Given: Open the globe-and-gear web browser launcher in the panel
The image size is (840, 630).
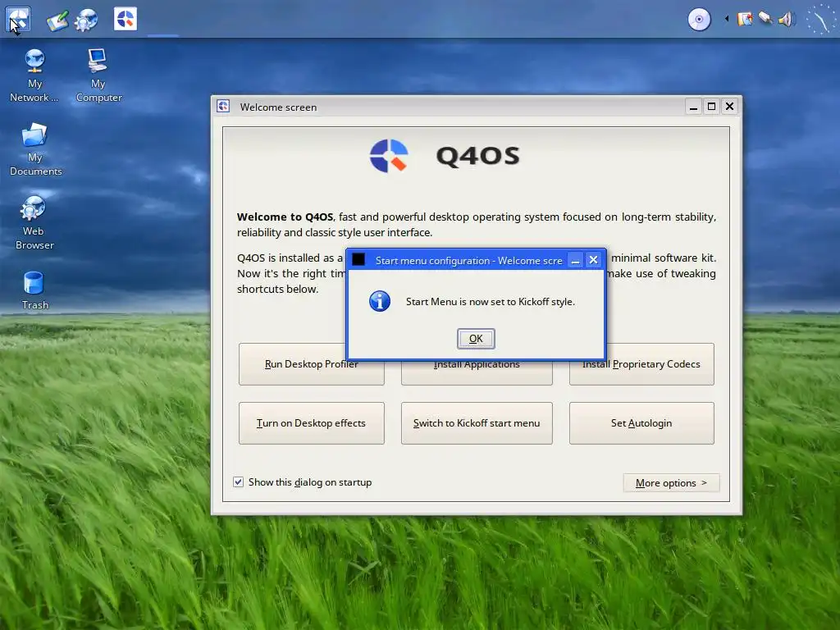Looking at the screenshot, I should (x=86, y=20).
